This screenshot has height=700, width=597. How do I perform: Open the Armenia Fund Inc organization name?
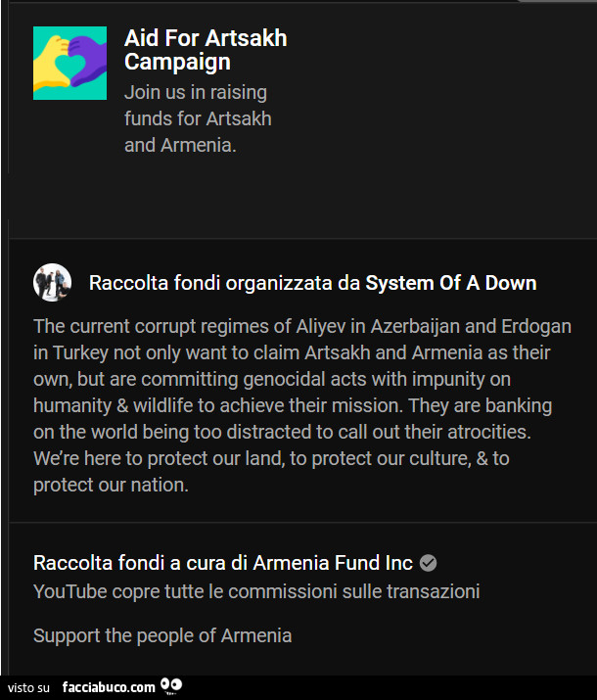pos(333,563)
